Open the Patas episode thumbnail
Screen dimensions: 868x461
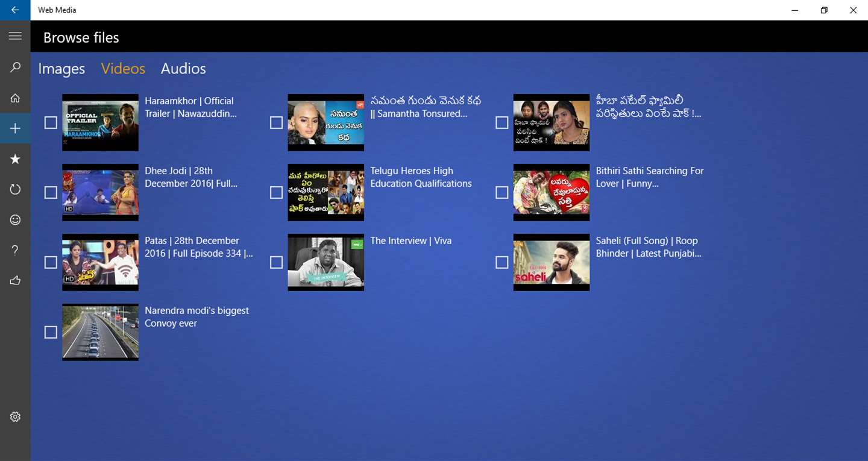[x=100, y=262]
